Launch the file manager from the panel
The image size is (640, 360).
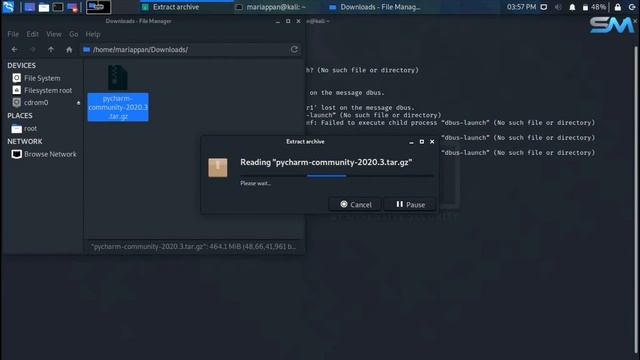pyautogui.click(x=44, y=7)
